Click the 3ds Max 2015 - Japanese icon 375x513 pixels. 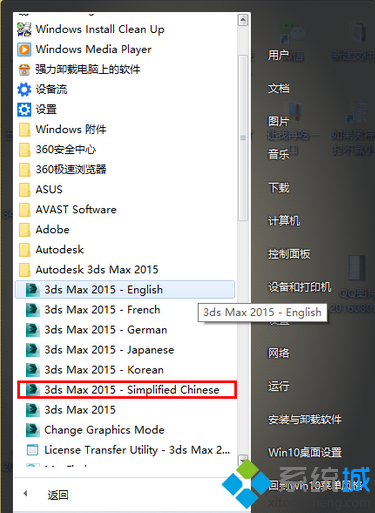(33, 350)
